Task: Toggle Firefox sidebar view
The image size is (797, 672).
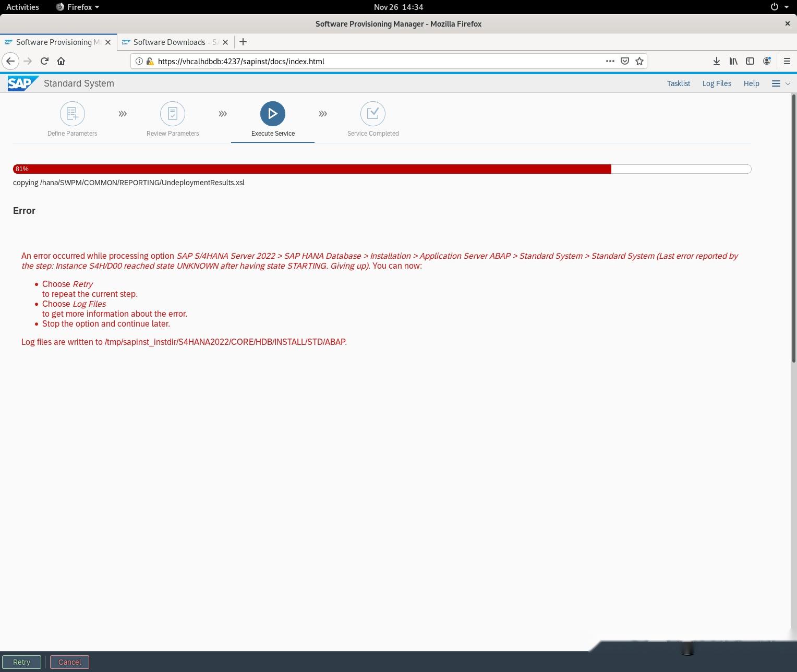Action: [x=750, y=61]
